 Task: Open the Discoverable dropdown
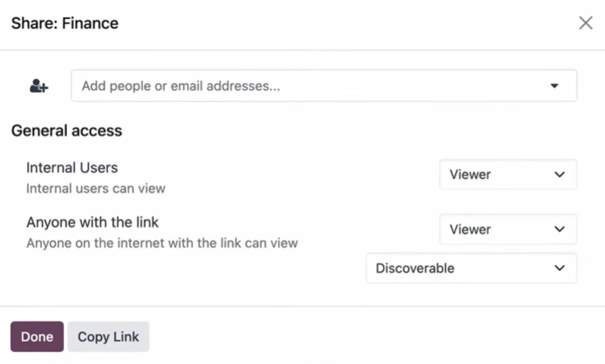click(471, 268)
